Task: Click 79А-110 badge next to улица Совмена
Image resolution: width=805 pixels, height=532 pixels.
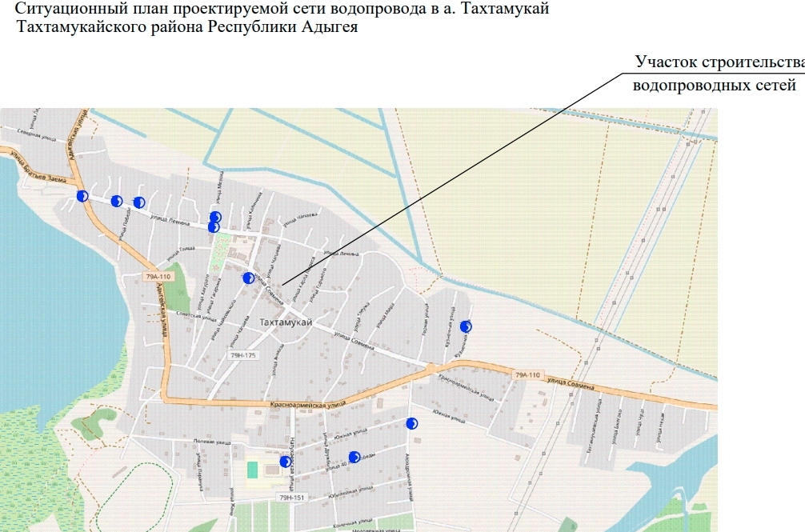Action: (529, 374)
